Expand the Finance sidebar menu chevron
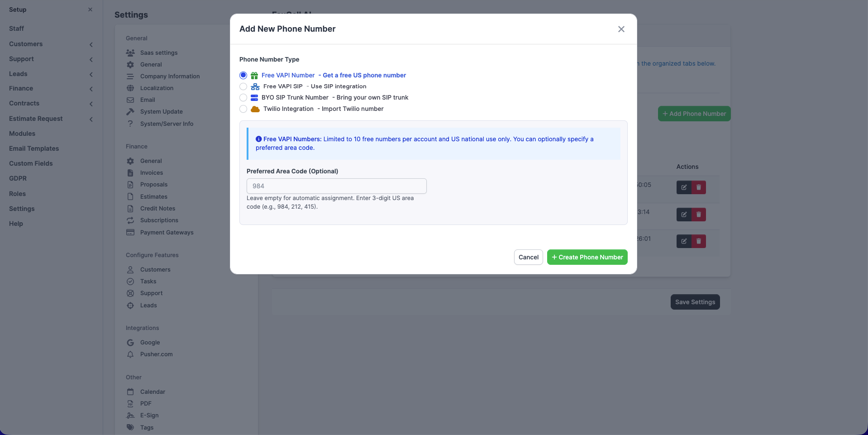 click(91, 89)
